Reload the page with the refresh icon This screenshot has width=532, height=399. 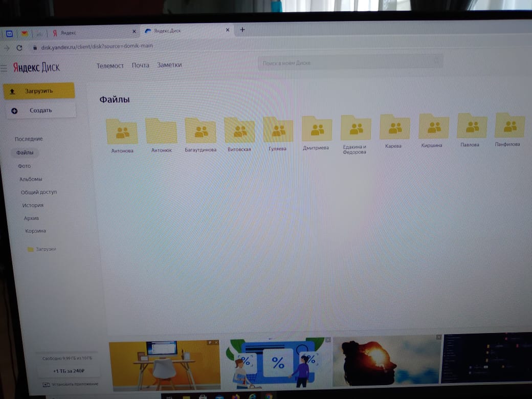19,48
